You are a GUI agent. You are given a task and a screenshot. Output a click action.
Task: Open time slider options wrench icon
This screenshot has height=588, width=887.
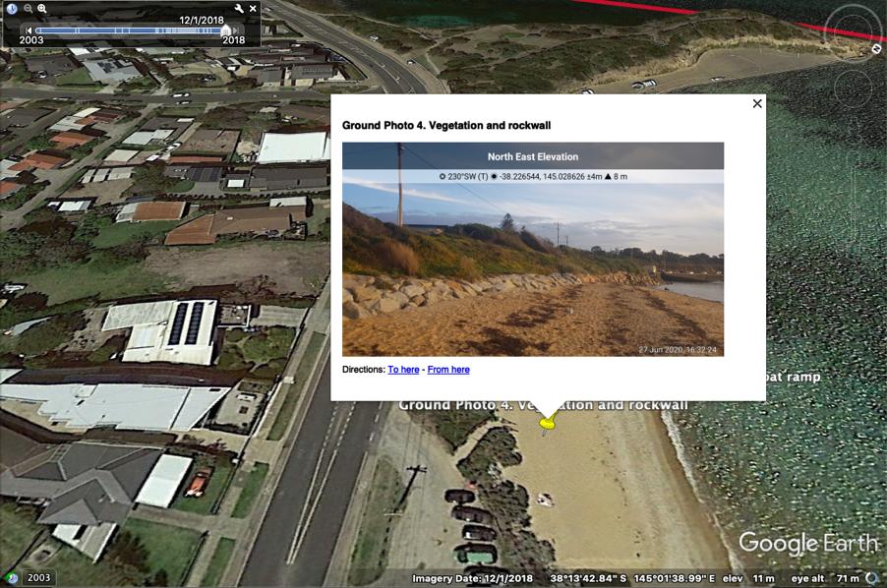click(239, 9)
